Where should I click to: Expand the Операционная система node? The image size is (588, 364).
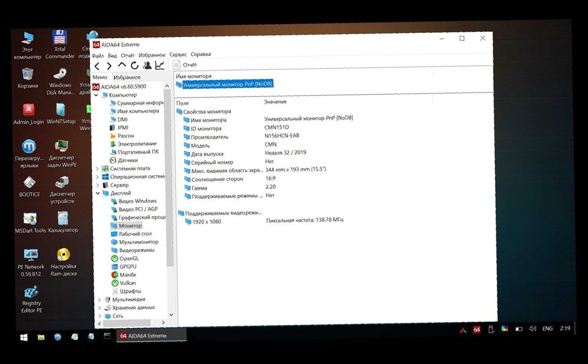[x=98, y=177]
